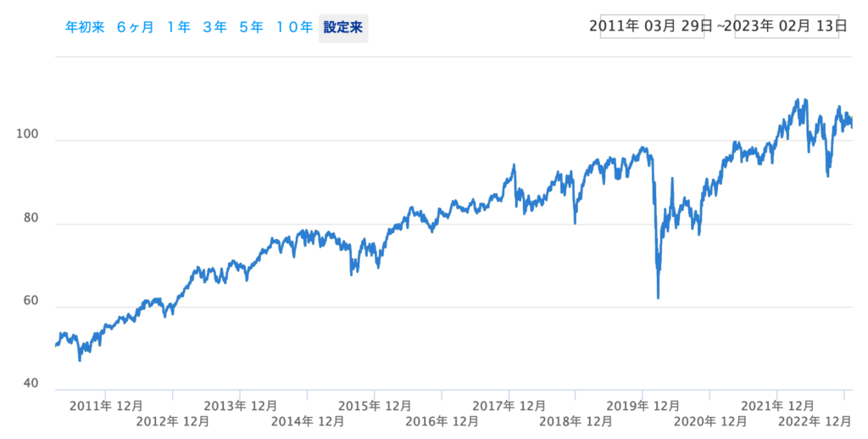Viewport: 868px width, 439px height.
Task: Click the start date year 2011年
Action: point(615,26)
